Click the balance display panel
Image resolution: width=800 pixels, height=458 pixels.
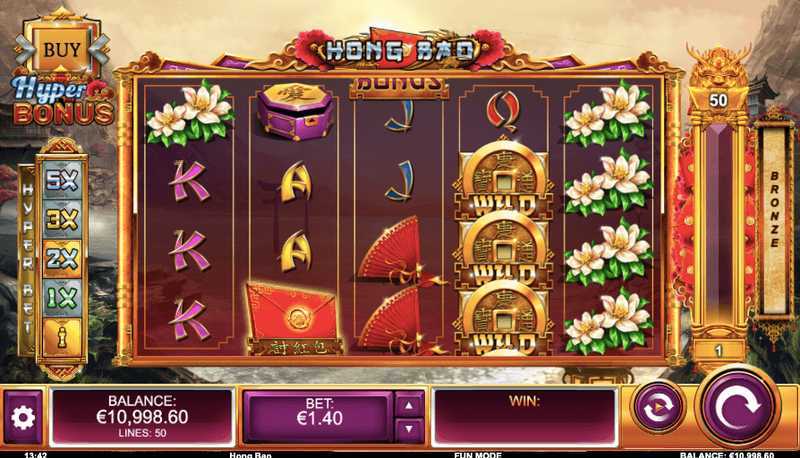tap(142, 416)
